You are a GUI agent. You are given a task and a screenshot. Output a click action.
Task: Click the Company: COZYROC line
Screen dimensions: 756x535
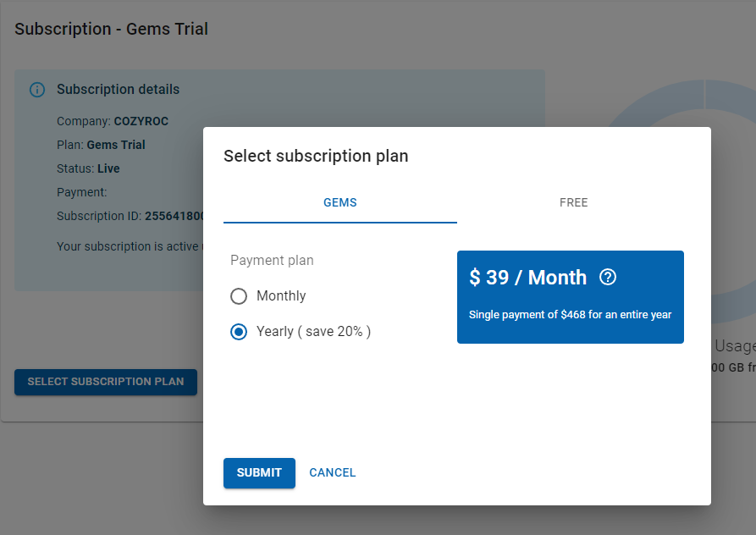click(113, 121)
